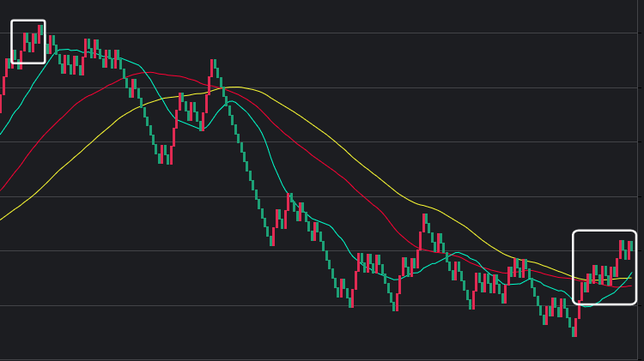
Task: Click the teal line's left starting end
Action: pyautogui.click(x=1, y=135)
